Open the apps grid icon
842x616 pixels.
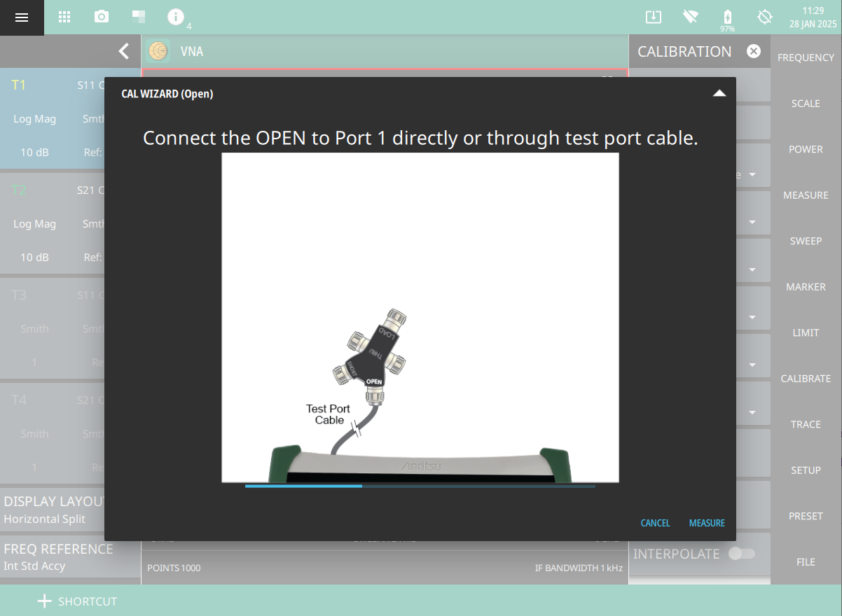[64, 17]
